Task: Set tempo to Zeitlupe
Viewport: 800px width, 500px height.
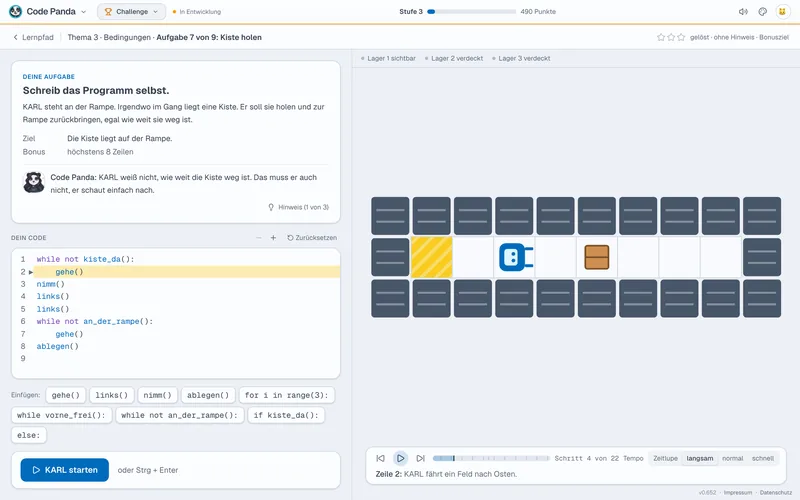Action: [x=665, y=458]
